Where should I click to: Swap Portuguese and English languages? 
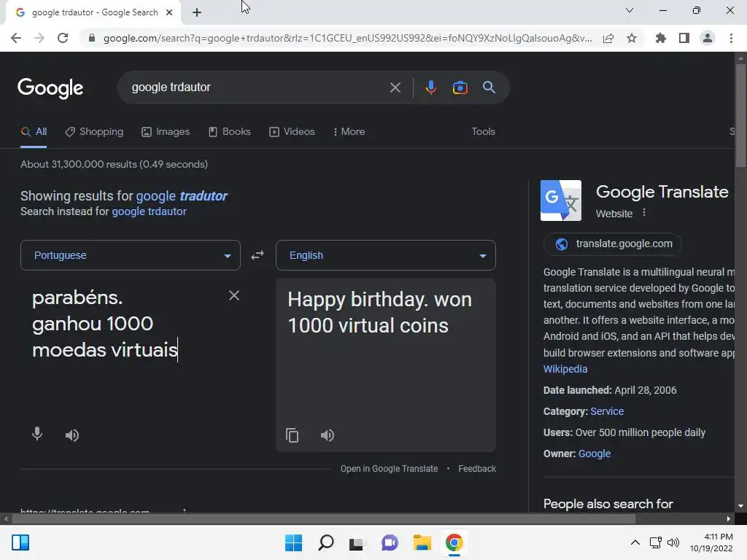click(258, 255)
